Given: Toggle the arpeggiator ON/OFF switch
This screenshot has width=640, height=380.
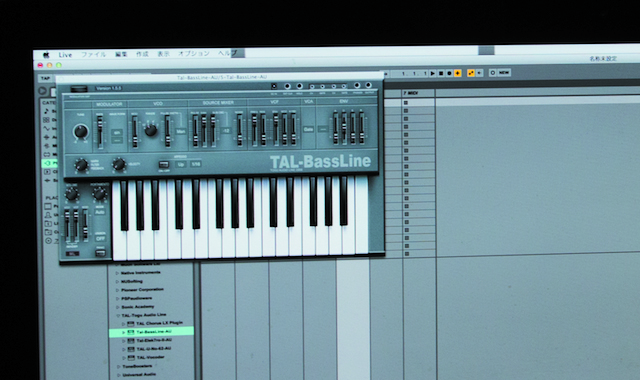Looking at the screenshot, I should click(x=164, y=164).
